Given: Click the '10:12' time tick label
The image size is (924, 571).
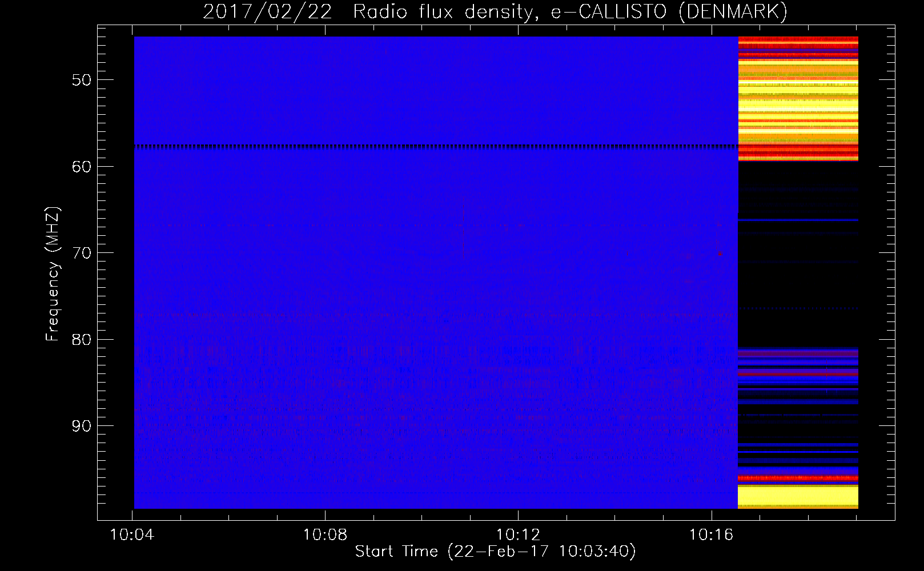Looking at the screenshot, I should (518, 535).
